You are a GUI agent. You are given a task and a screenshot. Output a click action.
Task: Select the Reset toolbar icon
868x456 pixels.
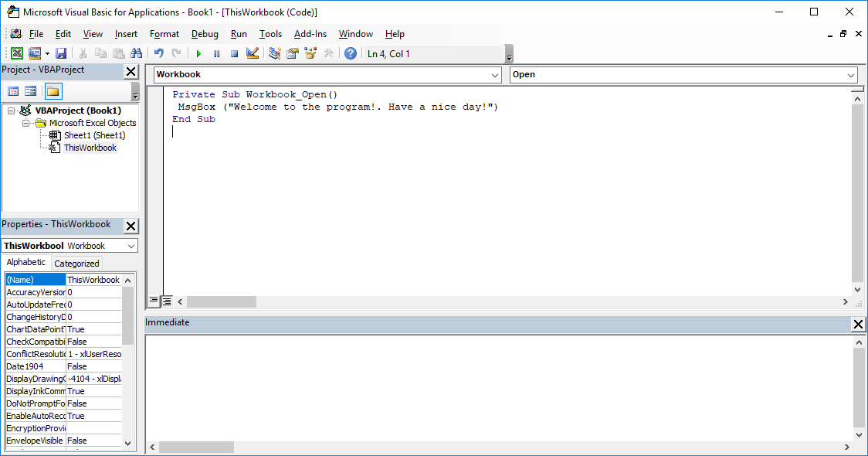tap(233, 53)
